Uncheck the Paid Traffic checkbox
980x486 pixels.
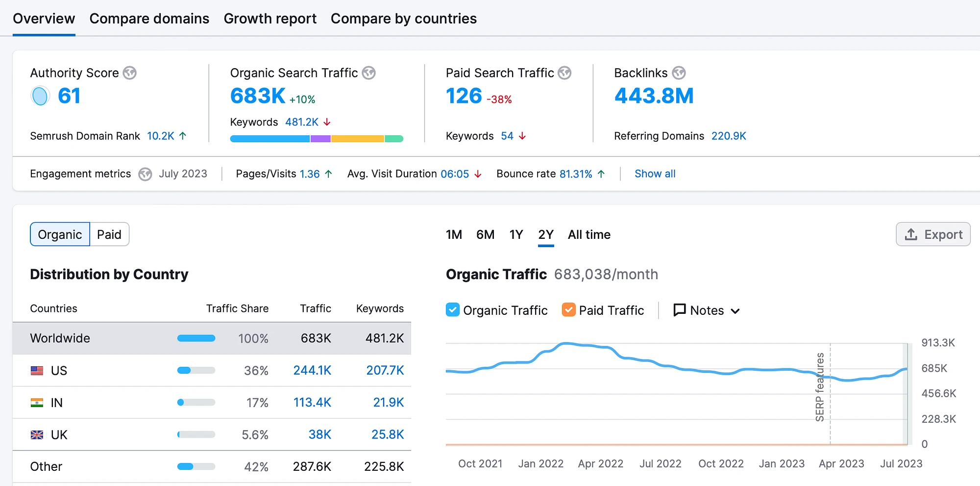pos(568,310)
